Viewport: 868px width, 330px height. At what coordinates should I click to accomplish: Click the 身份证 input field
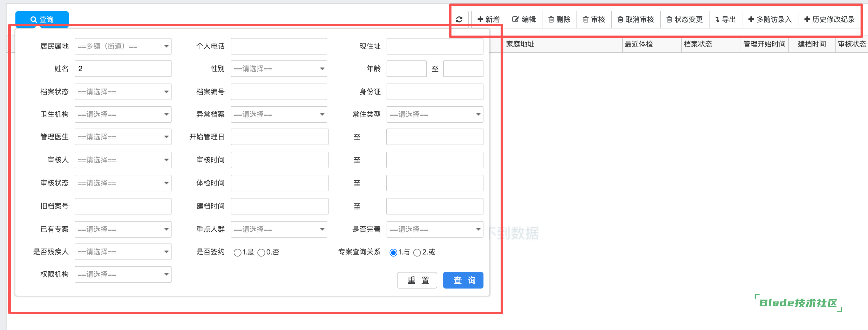pyautogui.click(x=434, y=92)
